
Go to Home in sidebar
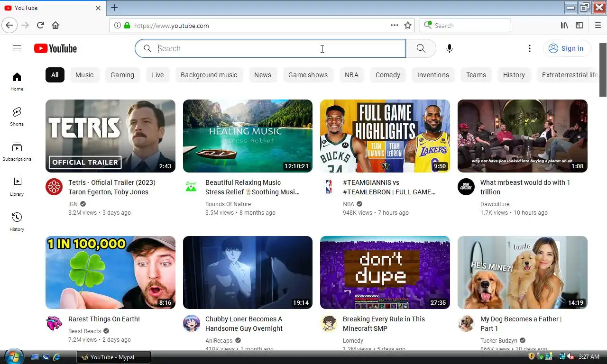(17, 82)
